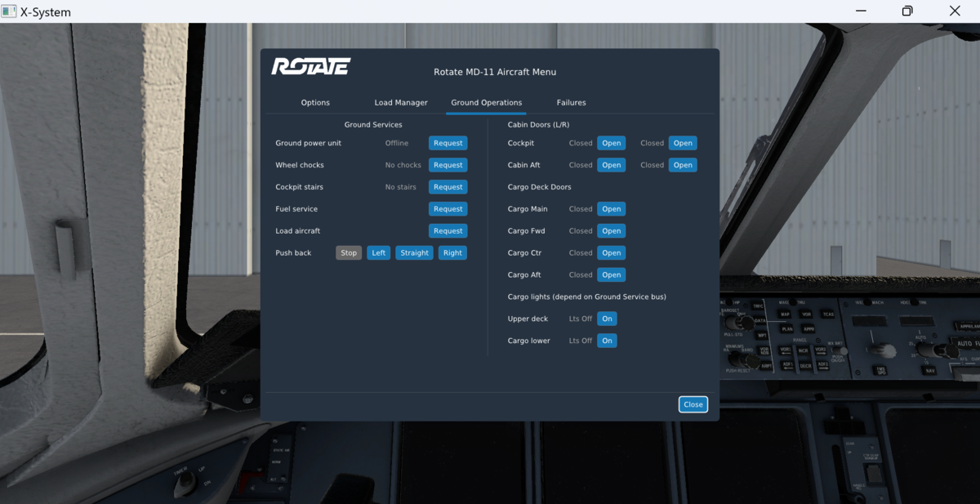Click the WX BRT knob
This screenshot has height=504, width=980.
(840, 351)
